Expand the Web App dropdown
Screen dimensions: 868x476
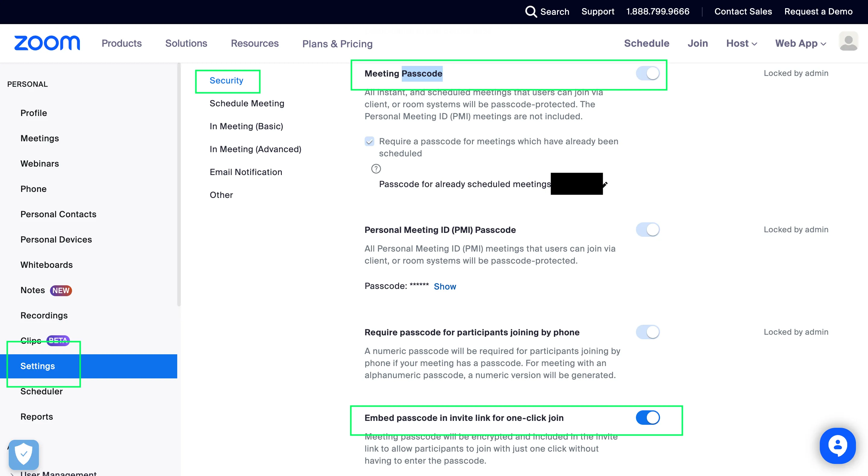click(x=800, y=43)
